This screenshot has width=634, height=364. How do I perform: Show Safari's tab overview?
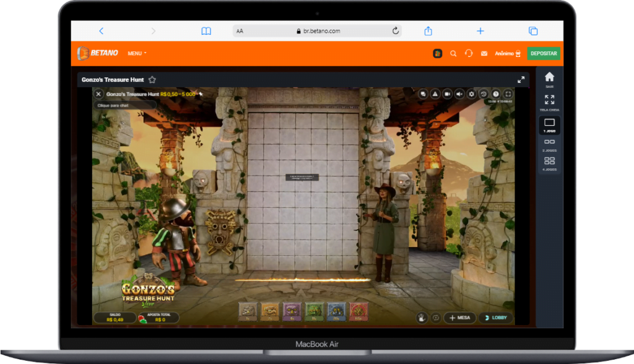(533, 31)
